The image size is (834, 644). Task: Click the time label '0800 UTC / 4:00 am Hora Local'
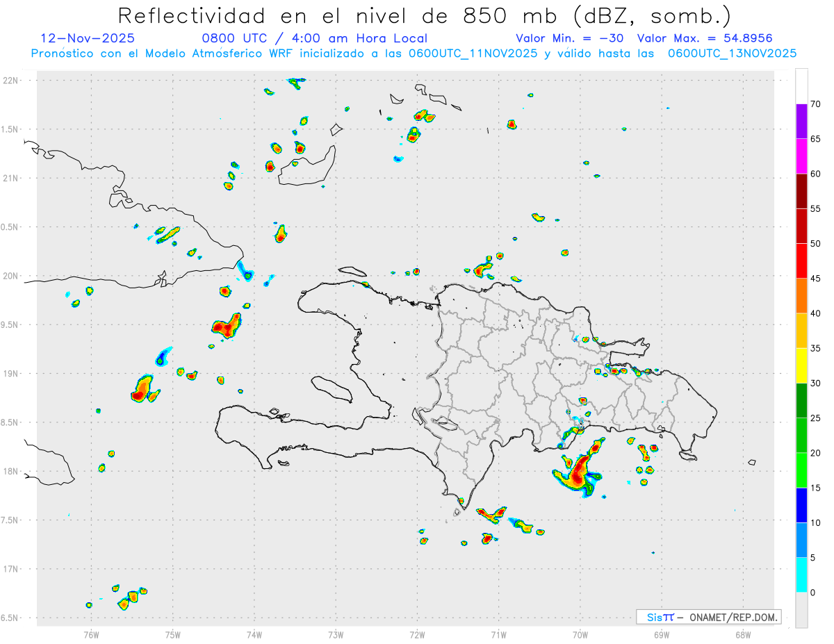(315, 38)
